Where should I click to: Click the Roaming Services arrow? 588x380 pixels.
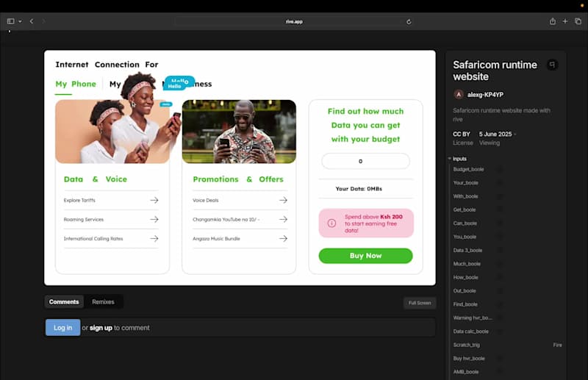[154, 220]
